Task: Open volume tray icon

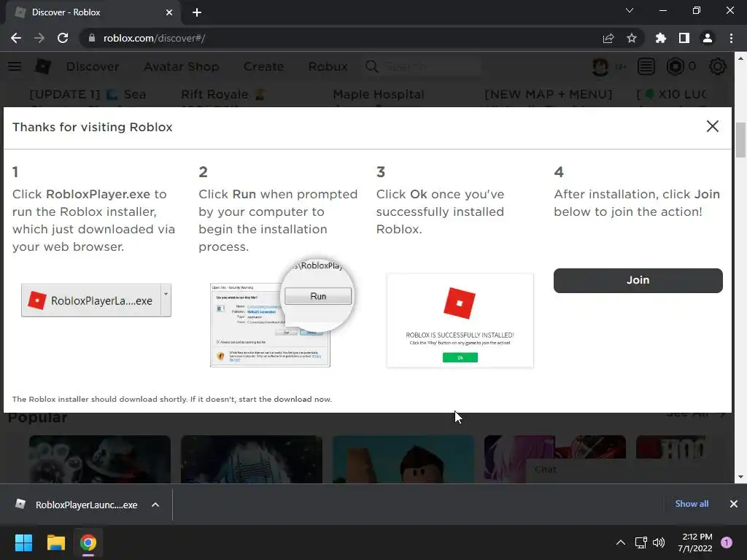Action: click(x=659, y=542)
